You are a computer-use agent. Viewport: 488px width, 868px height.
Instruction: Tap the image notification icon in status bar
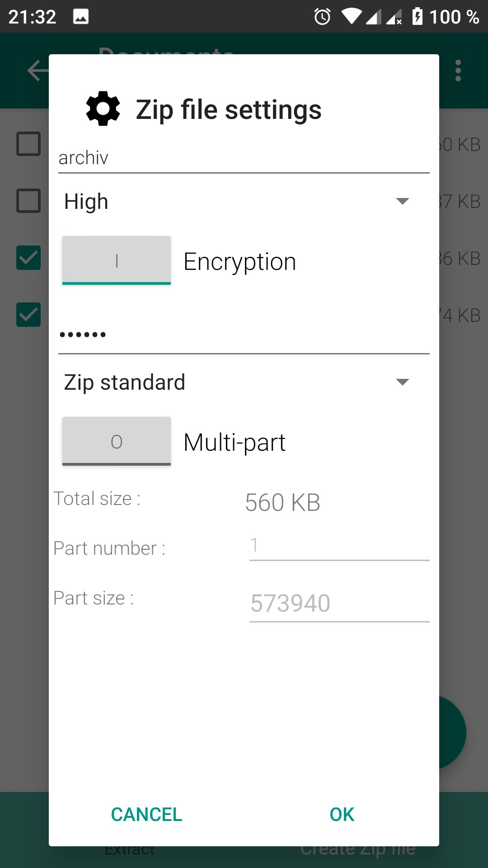[81, 17]
